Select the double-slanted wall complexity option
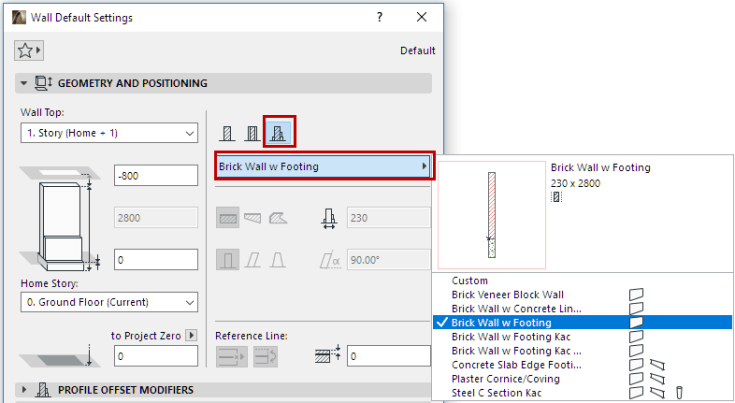735x403 pixels. tap(276, 262)
